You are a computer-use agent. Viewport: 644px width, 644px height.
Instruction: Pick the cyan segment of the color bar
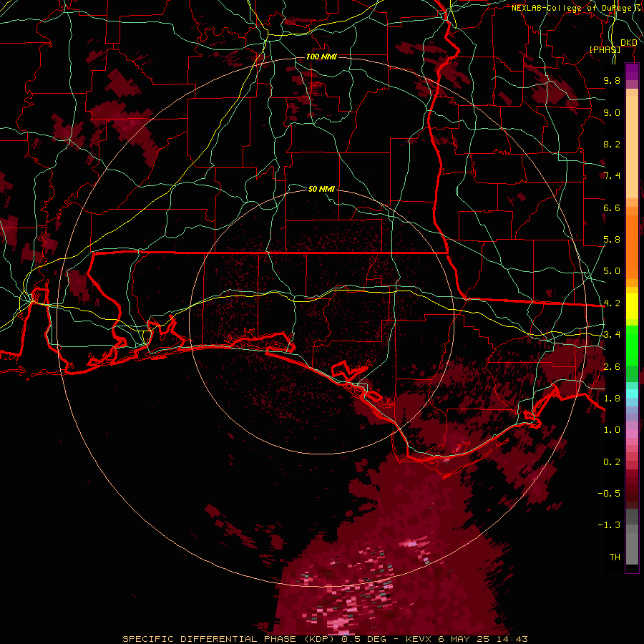tap(632, 394)
